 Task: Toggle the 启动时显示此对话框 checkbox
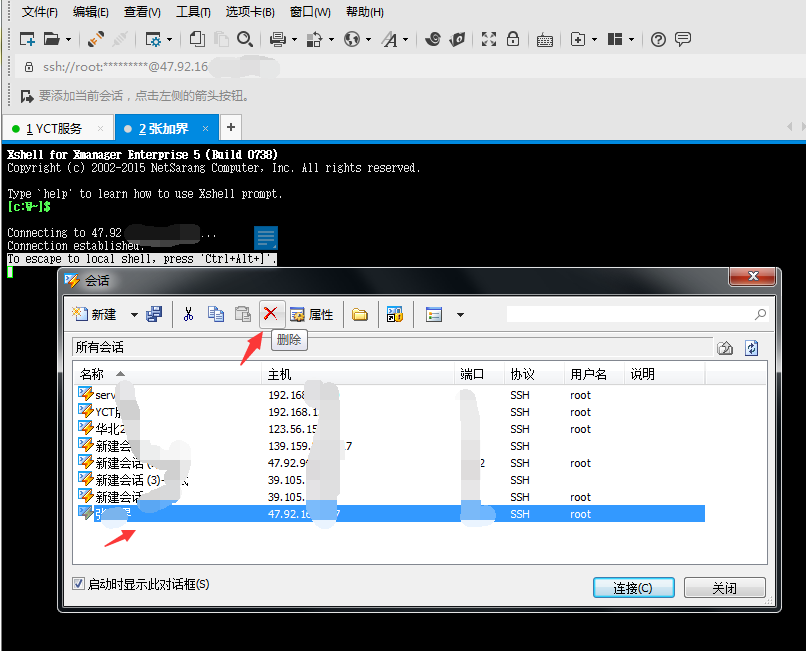click(x=79, y=583)
